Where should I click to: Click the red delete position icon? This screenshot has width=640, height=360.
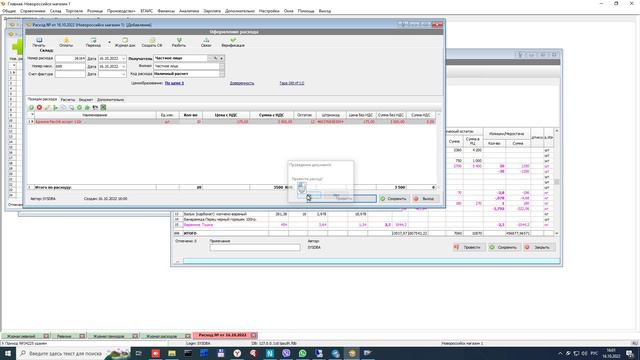pos(39,107)
